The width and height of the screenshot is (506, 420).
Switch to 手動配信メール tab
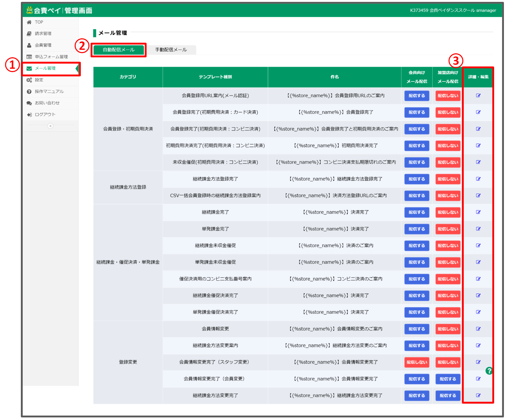tap(171, 50)
